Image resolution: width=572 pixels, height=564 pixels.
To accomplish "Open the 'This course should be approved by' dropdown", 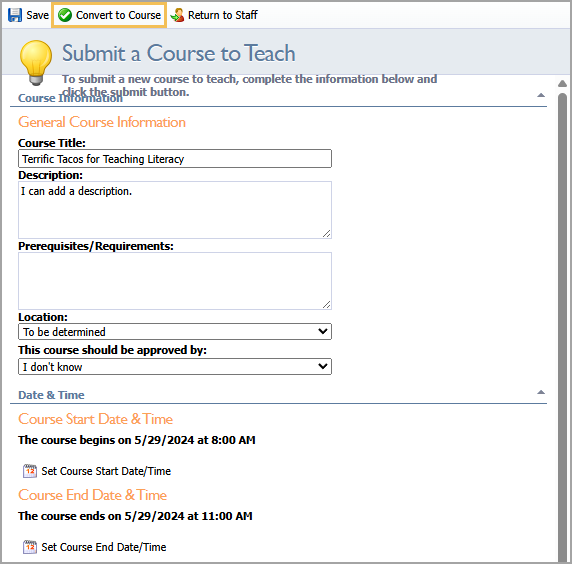I will pyautogui.click(x=175, y=366).
